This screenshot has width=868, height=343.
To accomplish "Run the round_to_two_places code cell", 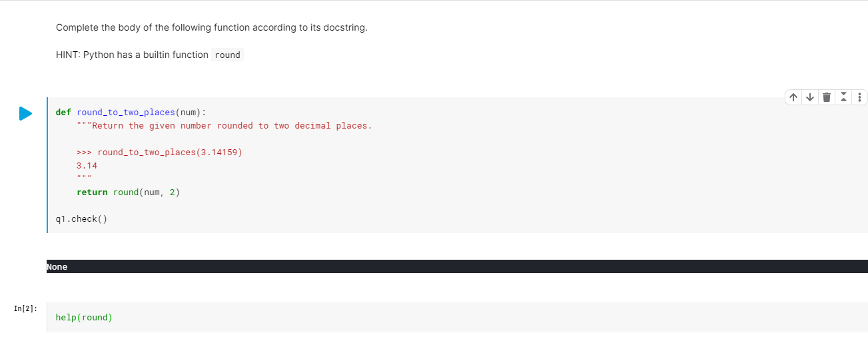I will (25, 114).
